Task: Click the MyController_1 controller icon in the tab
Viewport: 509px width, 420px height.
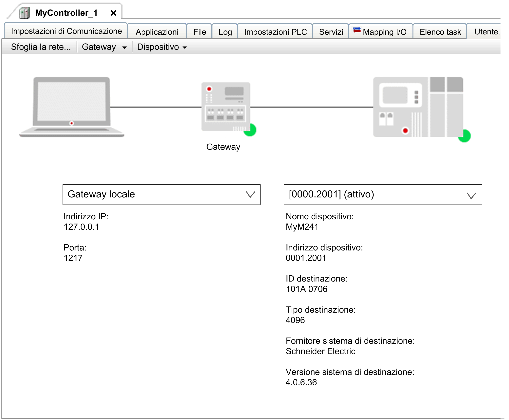Action: [x=25, y=13]
